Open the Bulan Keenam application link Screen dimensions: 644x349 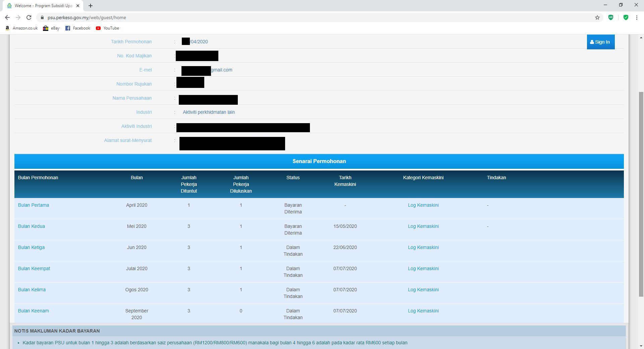pyautogui.click(x=34, y=311)
